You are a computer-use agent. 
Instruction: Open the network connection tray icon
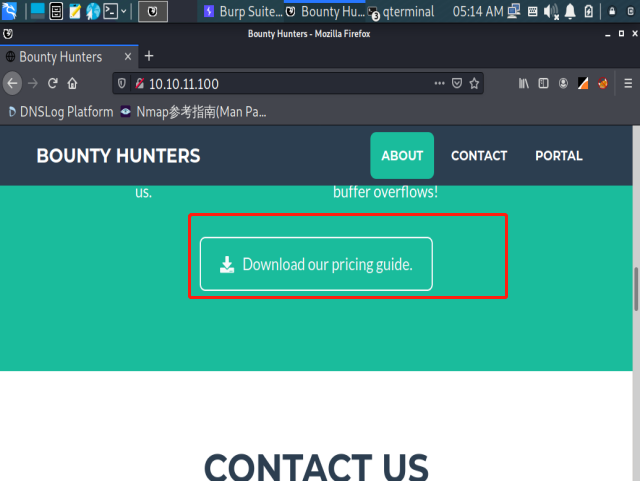(514, 11)
